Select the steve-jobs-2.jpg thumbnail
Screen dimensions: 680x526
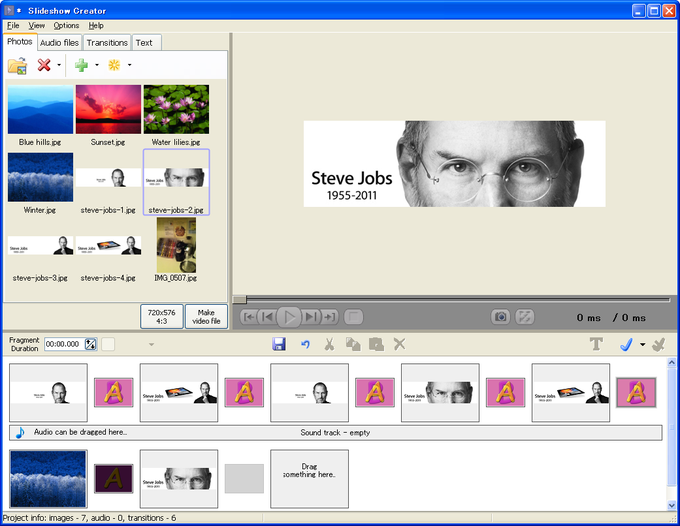coord(176,183)
